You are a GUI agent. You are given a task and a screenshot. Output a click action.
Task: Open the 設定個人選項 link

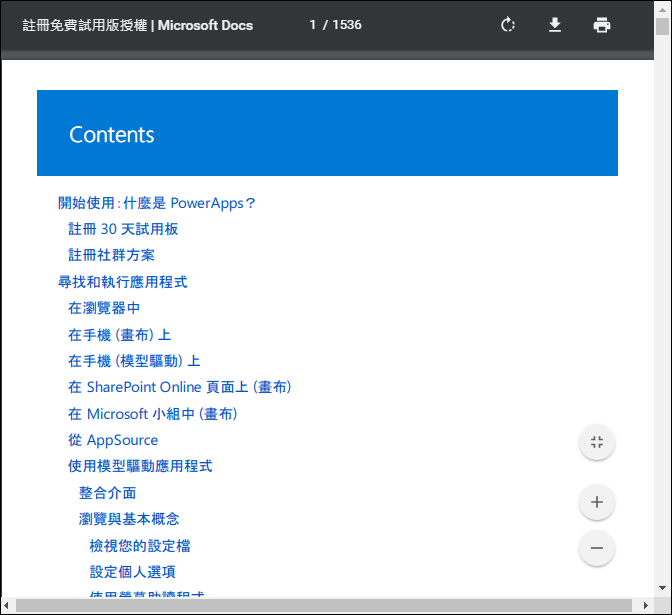point(132,572)
